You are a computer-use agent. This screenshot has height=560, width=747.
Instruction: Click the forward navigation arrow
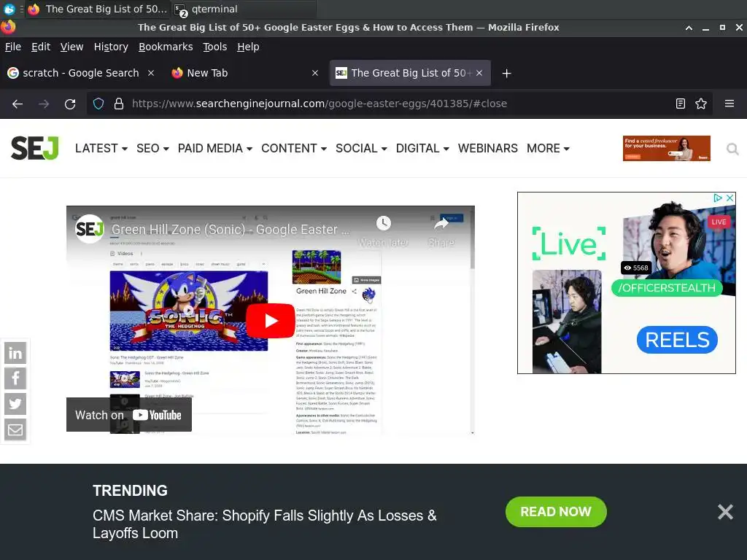(x=44, y=104)
